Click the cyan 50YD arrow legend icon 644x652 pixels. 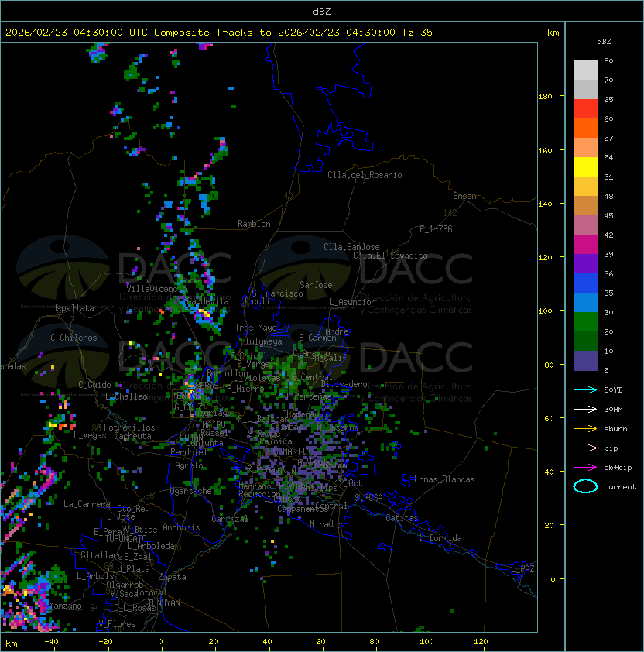585,389
